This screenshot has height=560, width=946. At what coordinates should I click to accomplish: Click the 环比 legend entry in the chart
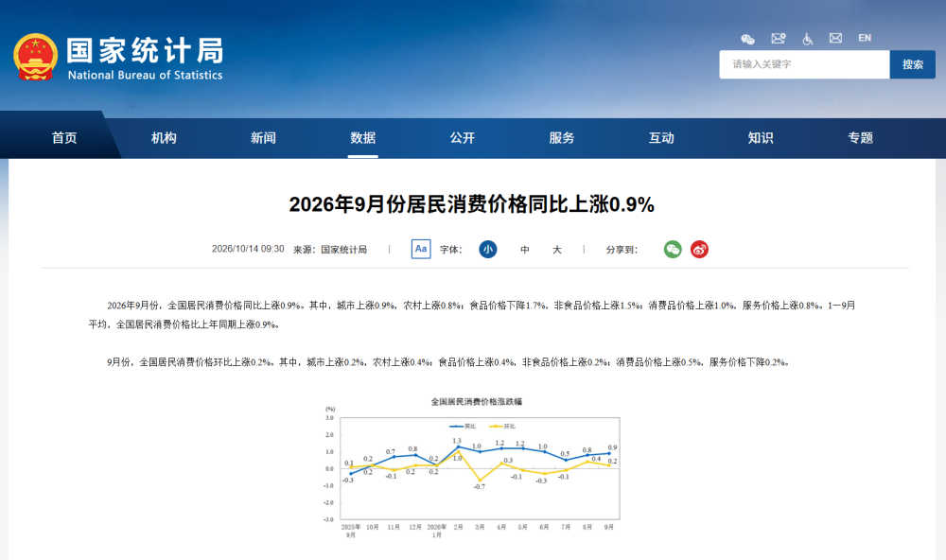pos(502,427)
